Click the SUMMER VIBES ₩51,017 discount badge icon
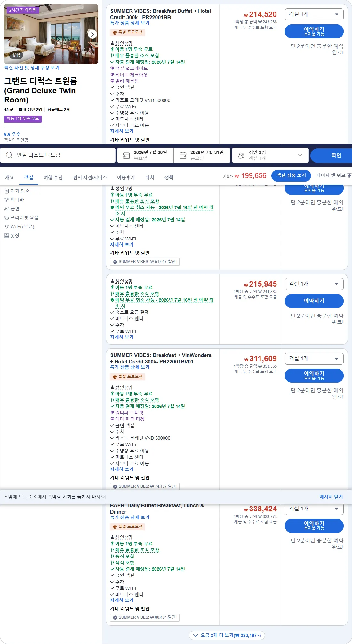 [x=115, y=262]
